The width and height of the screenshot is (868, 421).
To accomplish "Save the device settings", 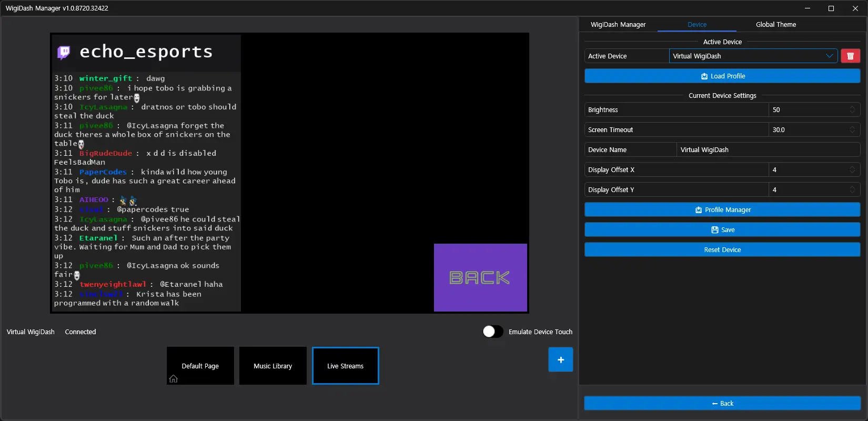I will point(722,230).
